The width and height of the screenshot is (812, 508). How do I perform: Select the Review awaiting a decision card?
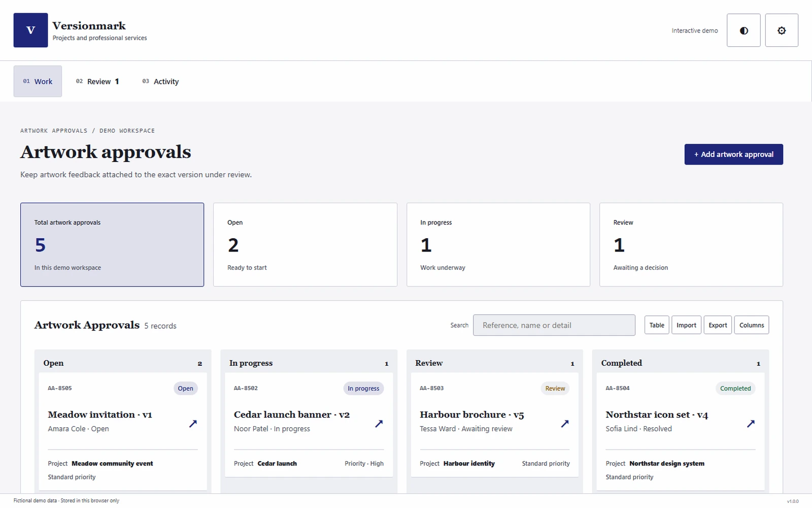click(x=691, y=245)
